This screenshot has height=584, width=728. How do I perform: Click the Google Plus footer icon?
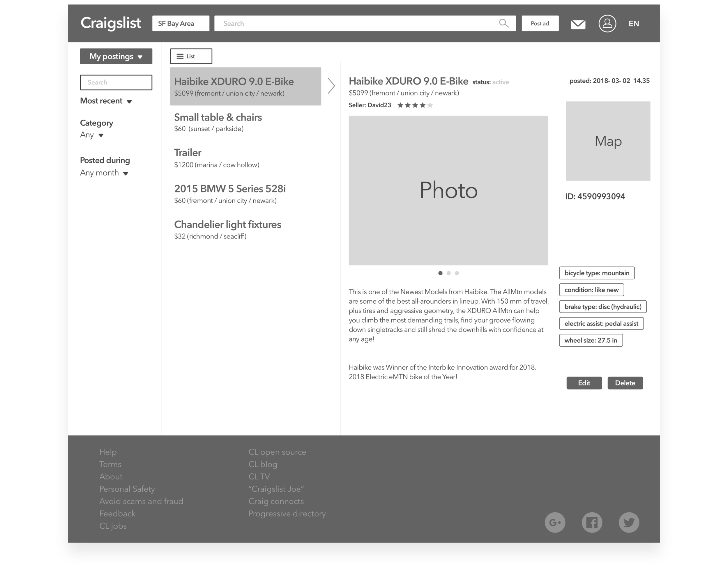pyautogui.click(x=555, y=523)
